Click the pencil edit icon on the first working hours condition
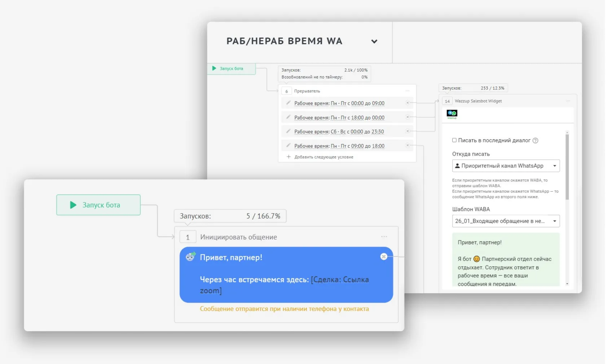 coord(287,103)
